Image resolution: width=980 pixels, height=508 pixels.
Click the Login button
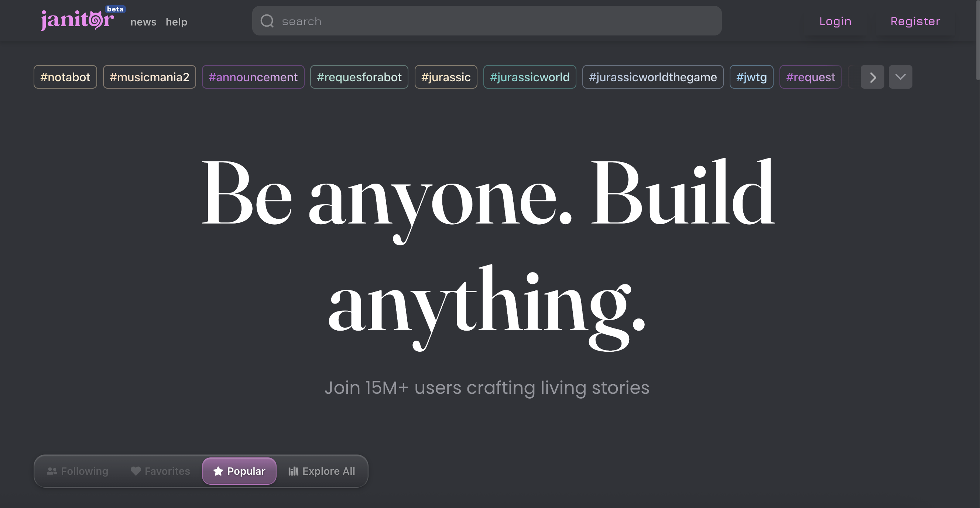tap(835, 21)
